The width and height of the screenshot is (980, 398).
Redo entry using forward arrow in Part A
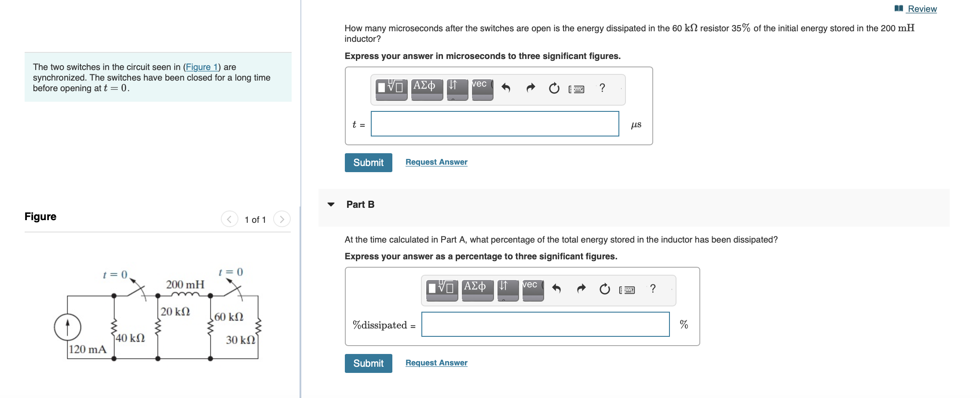(530, 88)
